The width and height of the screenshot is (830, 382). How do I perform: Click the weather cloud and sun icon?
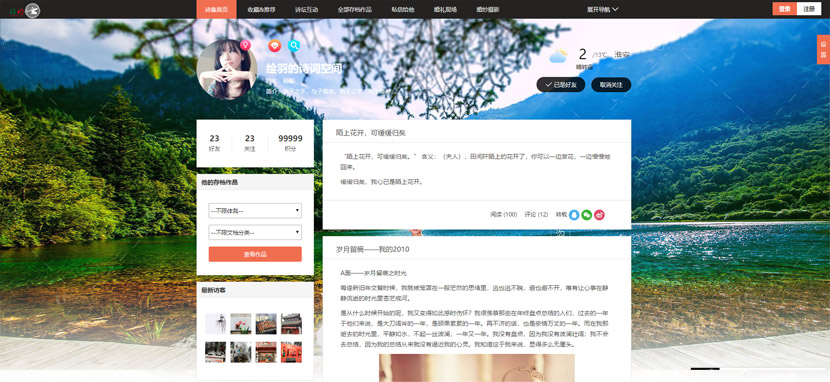click(x=558, y=56)
